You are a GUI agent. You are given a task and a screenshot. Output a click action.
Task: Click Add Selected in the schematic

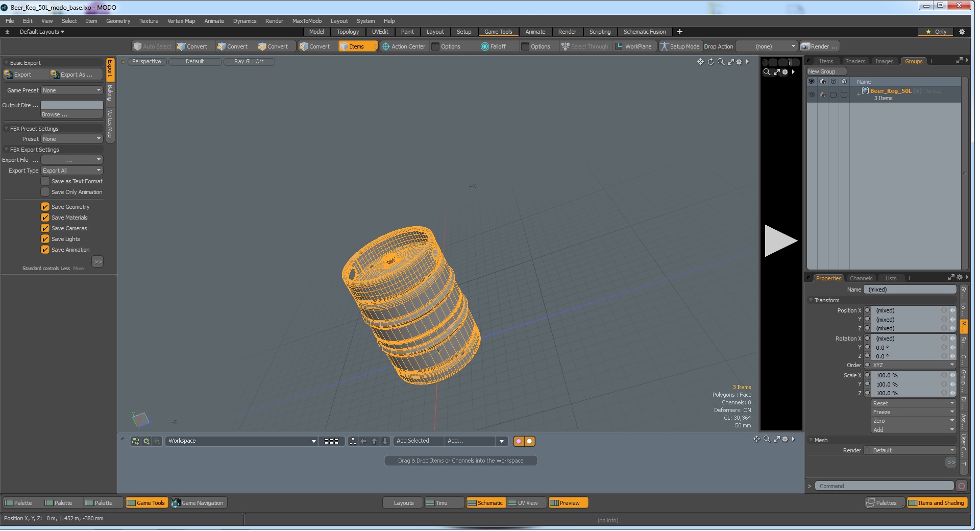click(418, 441)
